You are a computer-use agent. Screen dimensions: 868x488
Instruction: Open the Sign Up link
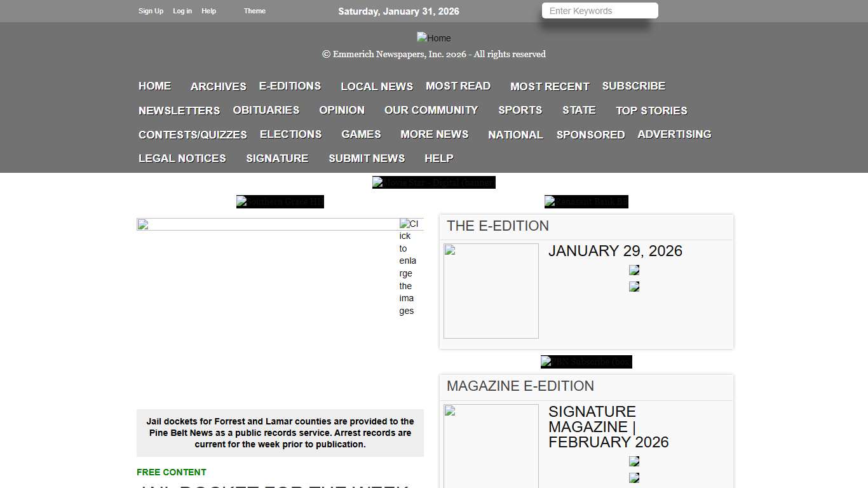coord(151,11)
